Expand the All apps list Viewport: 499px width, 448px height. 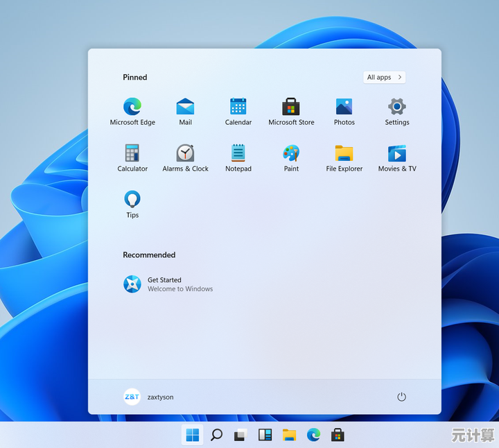coord(384,78)
